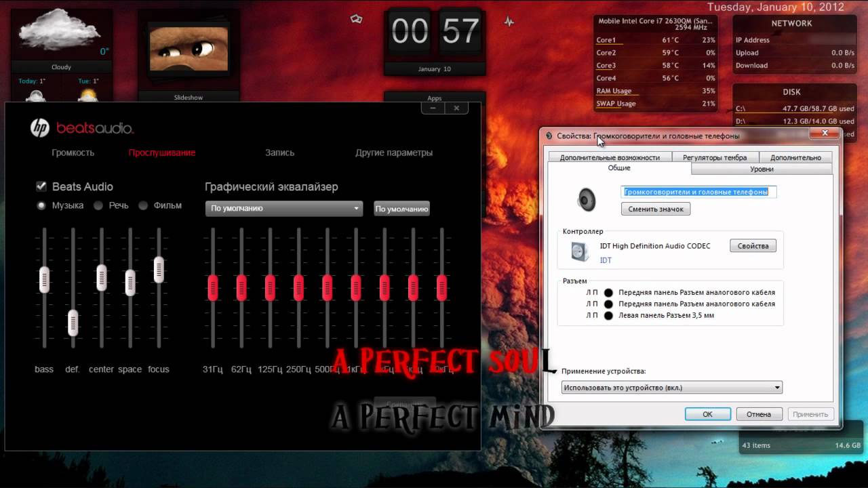Viewport: 868px width, 488px height.
Task: Open the Другие параметры tab
Action: pyautogui.click(x=394, y=152)
